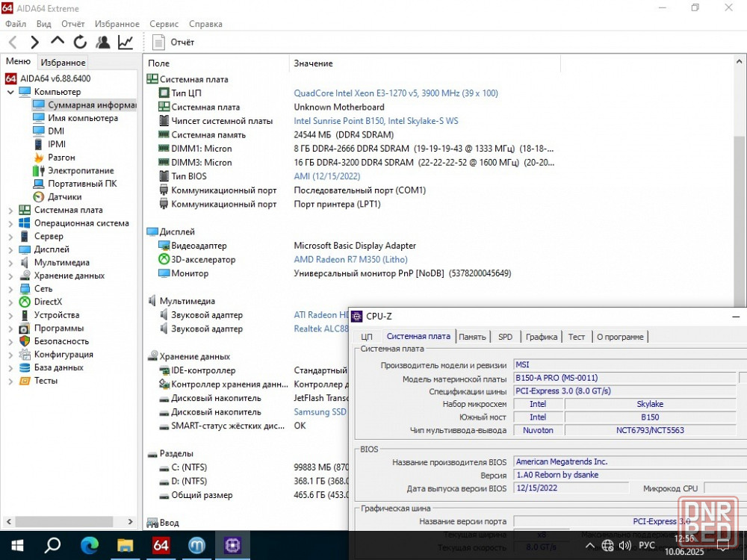Switch to the Избранное sidebar tab
The image size is (747, 560).
(x=63, y=63)
